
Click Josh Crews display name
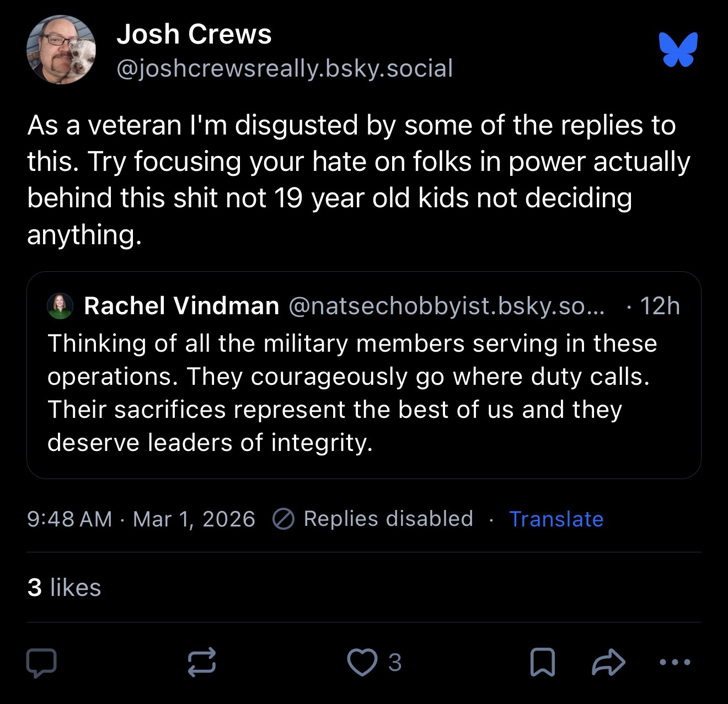tap(194, 34)
